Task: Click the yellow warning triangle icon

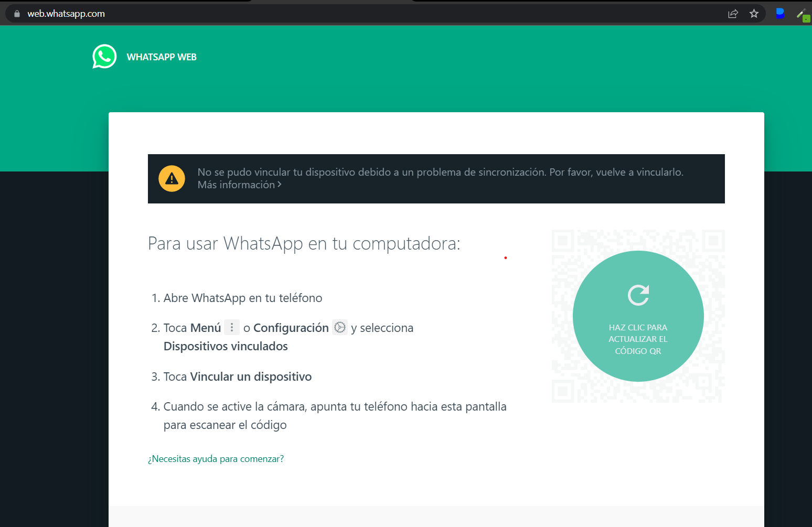Action: [x=172, y=179]
